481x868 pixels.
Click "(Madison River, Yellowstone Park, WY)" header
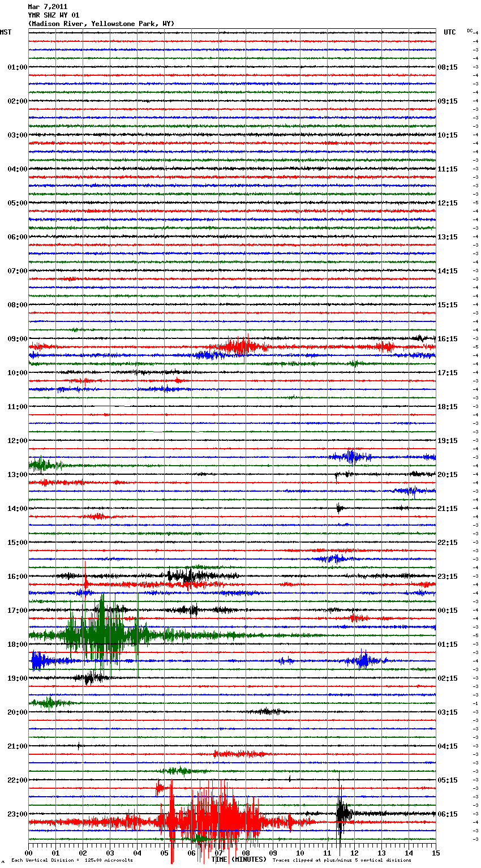pyautogui.click(x=101, y=24)
